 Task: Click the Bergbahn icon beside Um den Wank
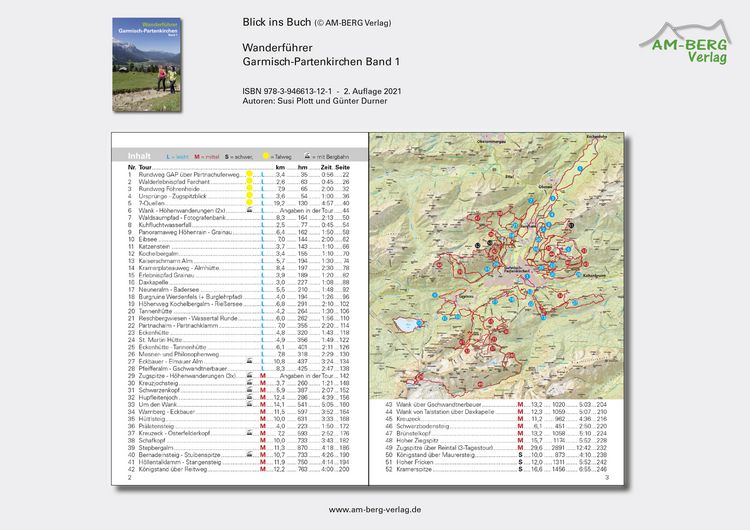point(249,404)
